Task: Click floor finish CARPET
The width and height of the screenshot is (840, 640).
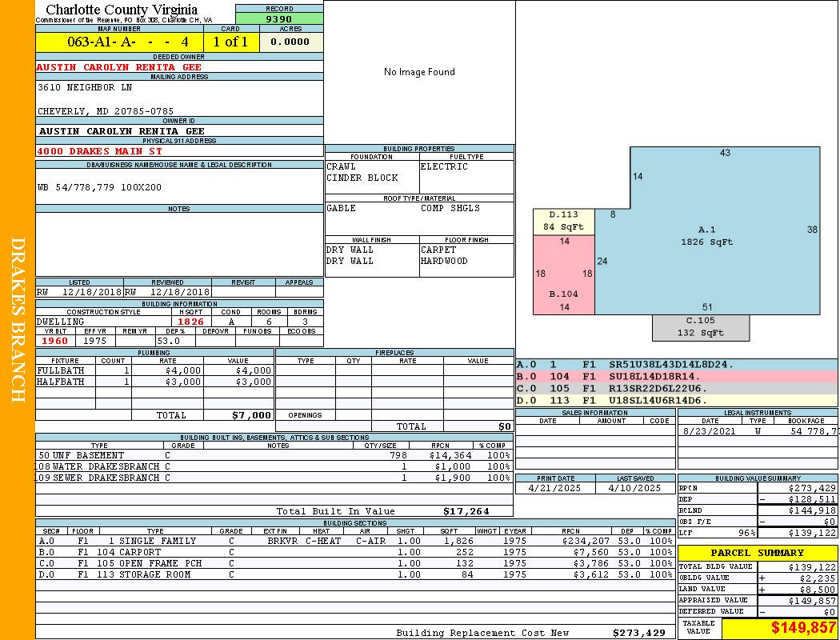Action: click(x=438, y=250)
